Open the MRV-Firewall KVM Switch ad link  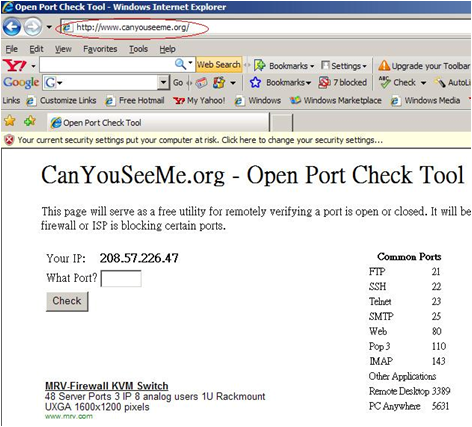[106, 386]
